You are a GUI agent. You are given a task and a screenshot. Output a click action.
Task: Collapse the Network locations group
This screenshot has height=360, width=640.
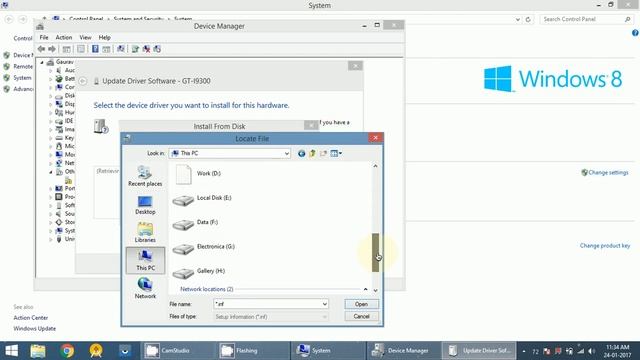(x=365, y=289)
